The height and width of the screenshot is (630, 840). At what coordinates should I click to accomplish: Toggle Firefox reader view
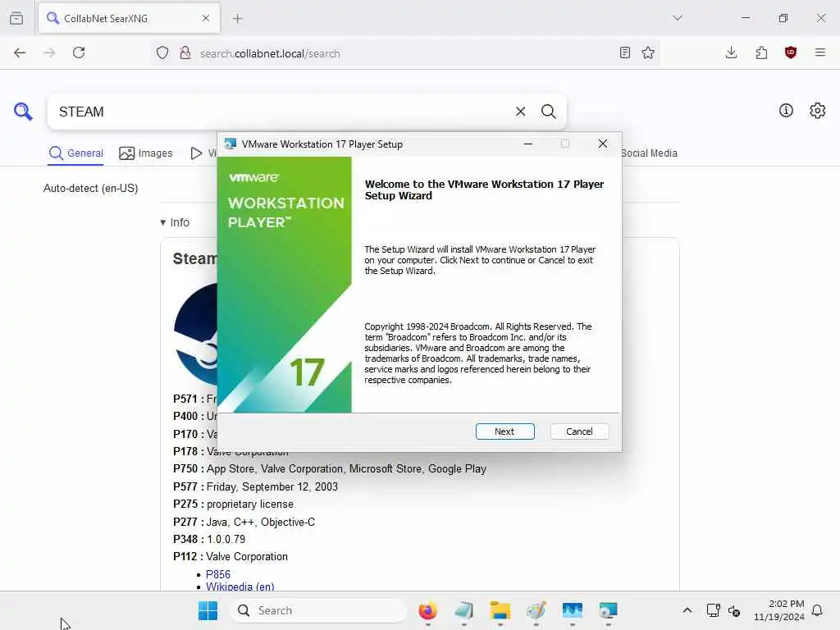coord(624,52)
